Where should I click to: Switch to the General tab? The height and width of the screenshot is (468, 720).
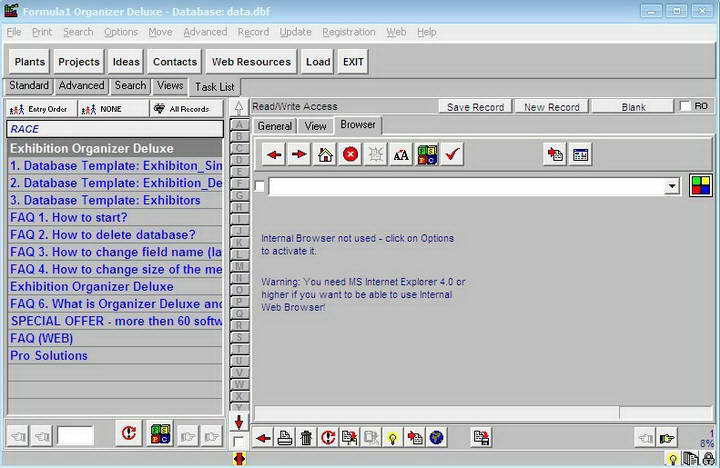tap(275, 126)
